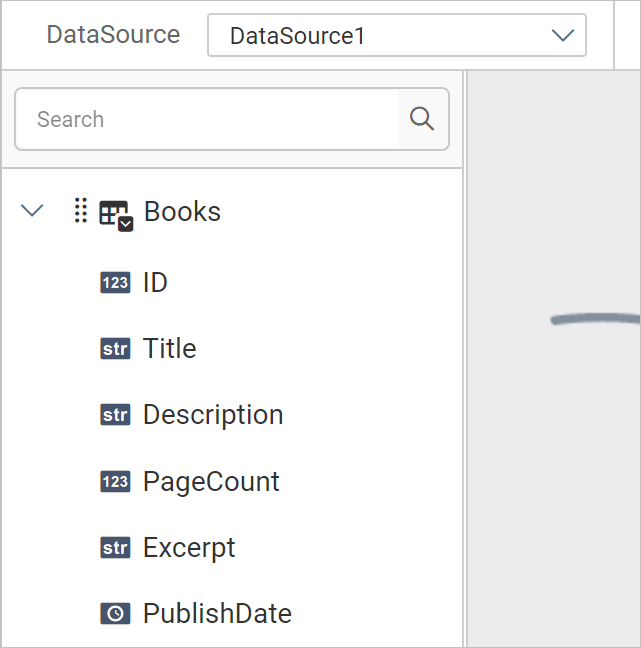Select the PublishDate field
641x648 pixels.
pyautogui.click(x=217, y=613)
